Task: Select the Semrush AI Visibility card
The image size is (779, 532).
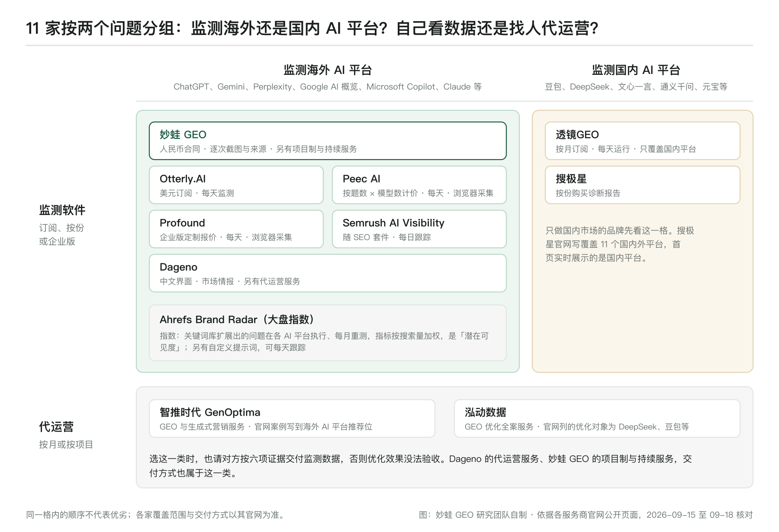Action: [x=419, y=229]
